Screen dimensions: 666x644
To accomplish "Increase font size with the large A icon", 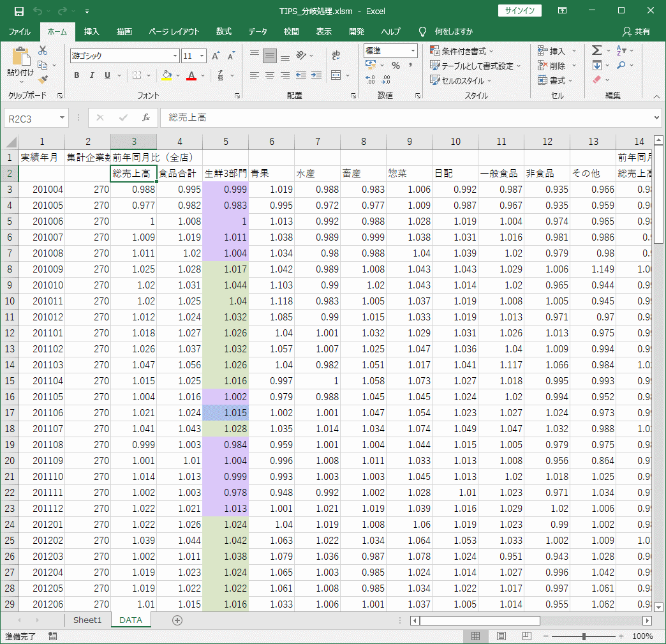I will 216,56.
